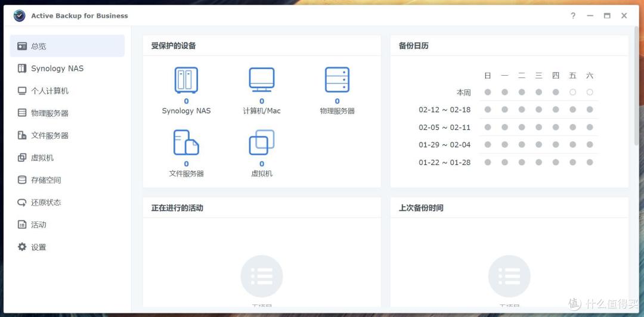
Task: Open 文件服务器 in the sidebar
Action: click(x=67, y=135)
